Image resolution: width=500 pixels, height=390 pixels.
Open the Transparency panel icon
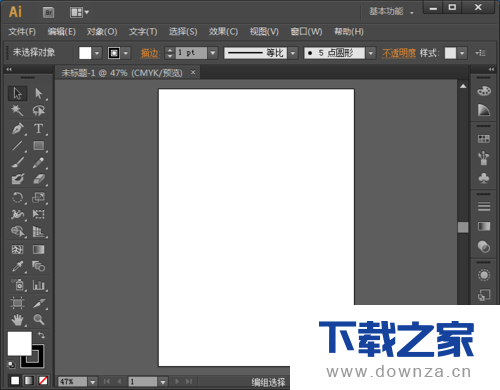click(484, 247)
